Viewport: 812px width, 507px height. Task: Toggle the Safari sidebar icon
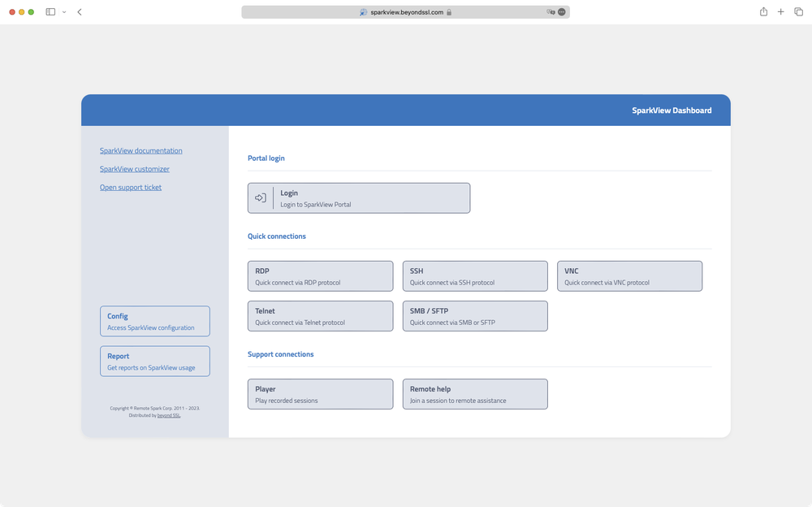click(50, 12)
